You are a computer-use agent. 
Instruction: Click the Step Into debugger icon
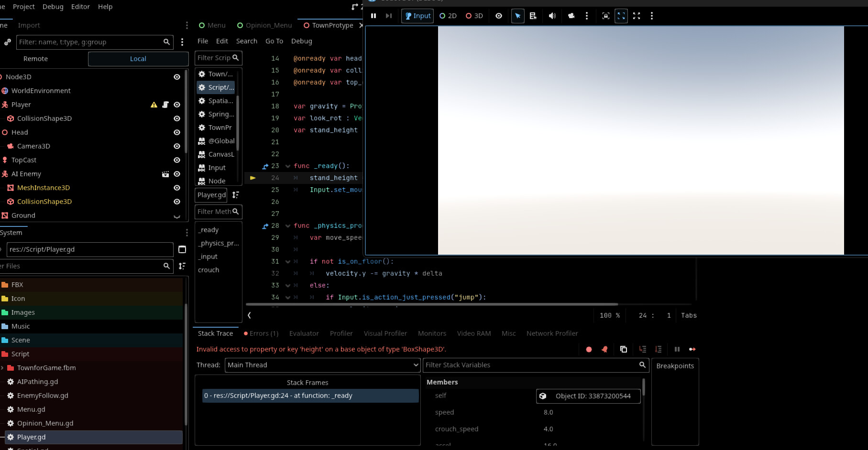pos(642,349)
